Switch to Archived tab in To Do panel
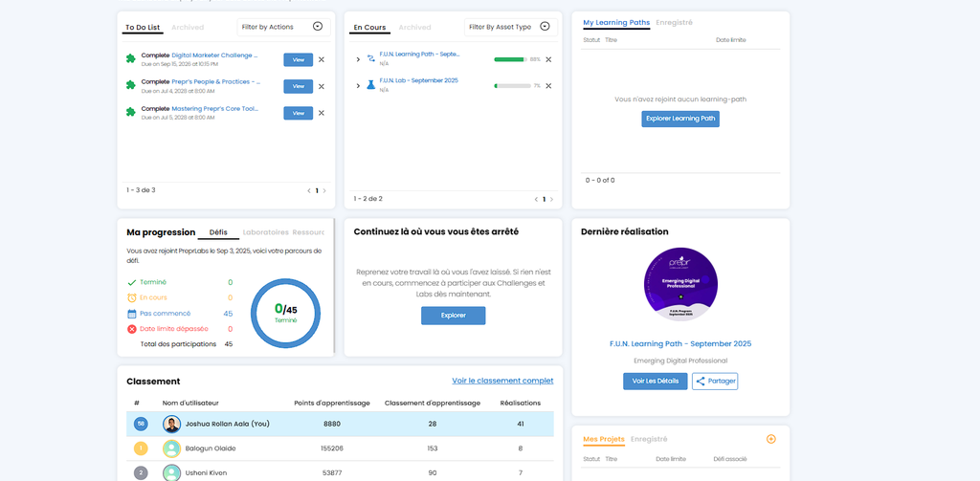This screenshot has width=980, height=481. click(x=188, y=28)
